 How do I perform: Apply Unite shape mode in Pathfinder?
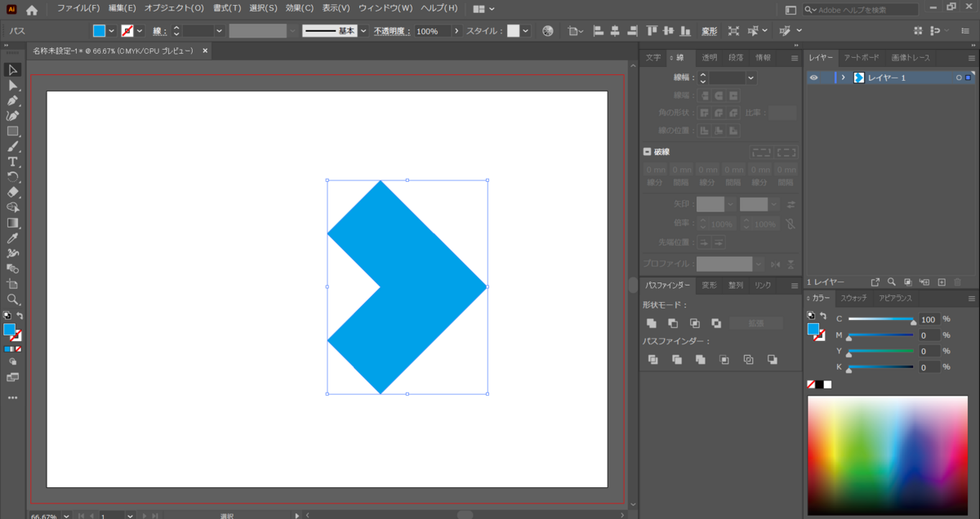652,323
